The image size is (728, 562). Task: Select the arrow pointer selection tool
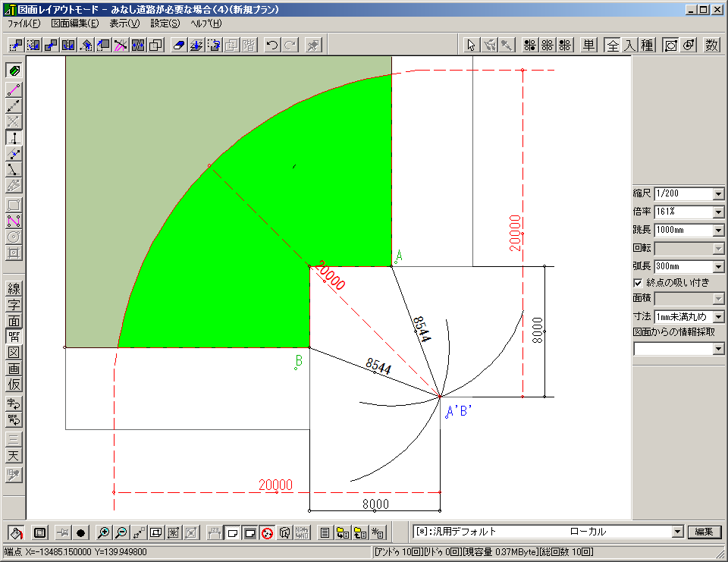tap(472, 45)
